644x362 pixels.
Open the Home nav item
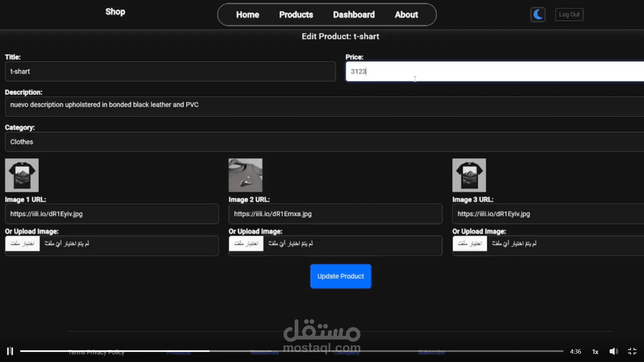pyautogui.click(x=248, y=15)
